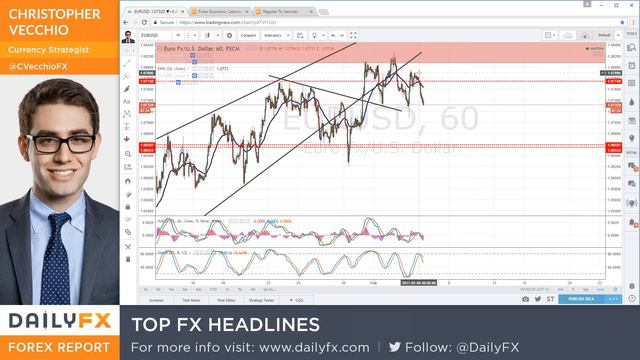640x360 pixels.
Task: Open the interval dropdown arrow
Action: (x=195, y=36)
